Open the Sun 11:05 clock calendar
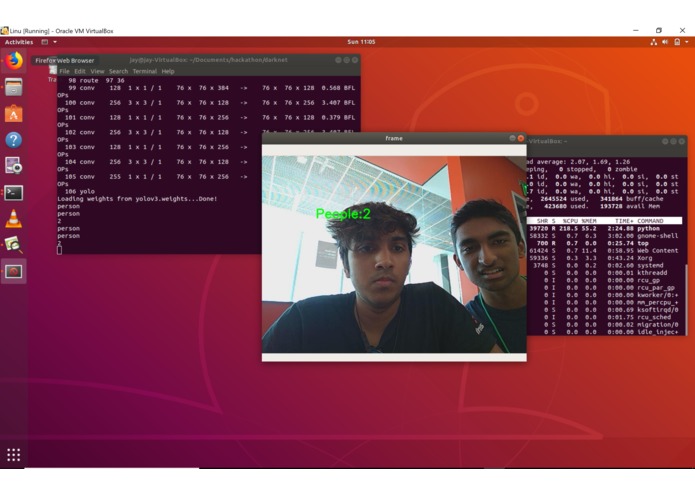Screen dimensions: 695x494 click(x=361, y=42)
